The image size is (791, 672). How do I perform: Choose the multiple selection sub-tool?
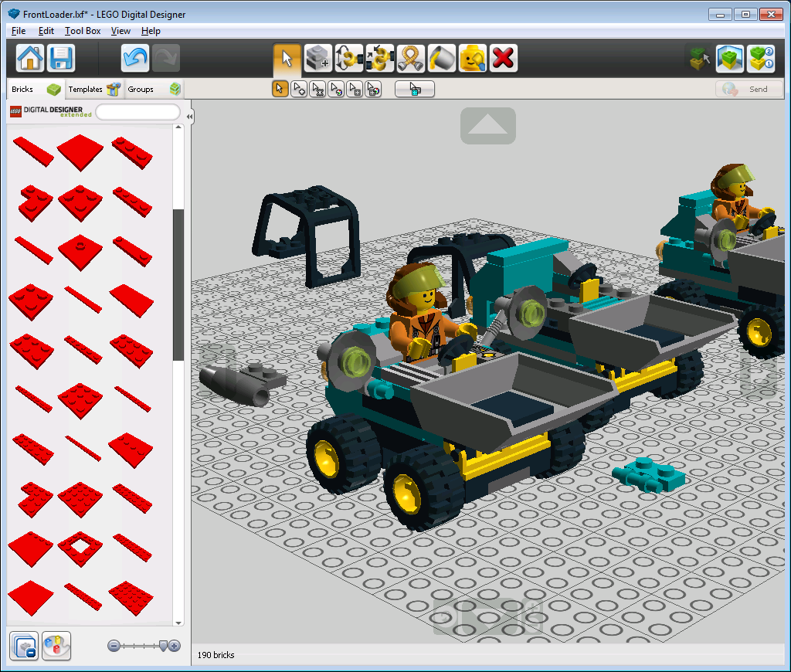[299, 90]
